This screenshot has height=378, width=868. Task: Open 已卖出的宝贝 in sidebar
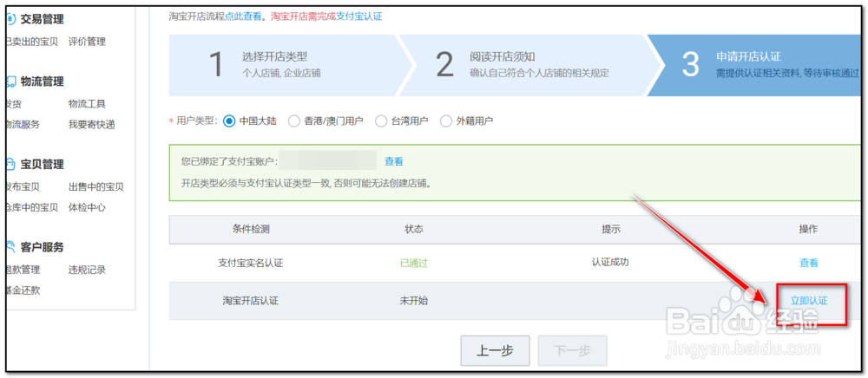(31, 42)
